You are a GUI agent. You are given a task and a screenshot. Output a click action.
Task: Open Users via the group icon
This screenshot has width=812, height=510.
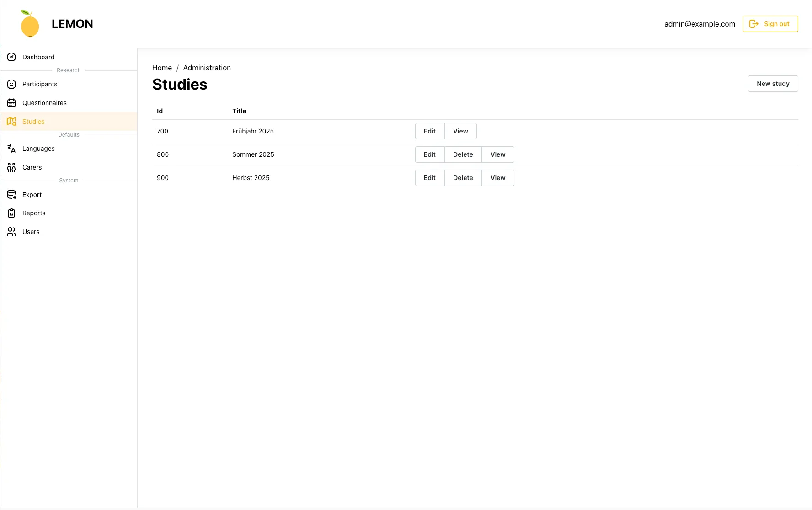(x=11, y=232)
